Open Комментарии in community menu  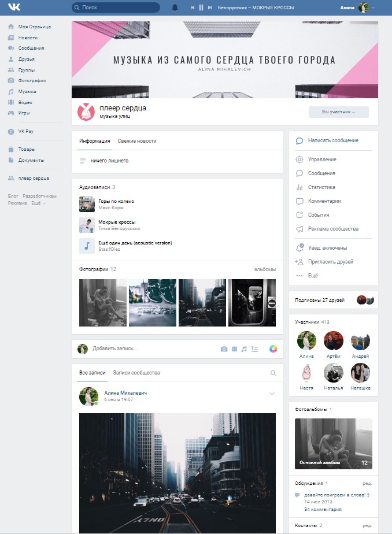[324, 201]
